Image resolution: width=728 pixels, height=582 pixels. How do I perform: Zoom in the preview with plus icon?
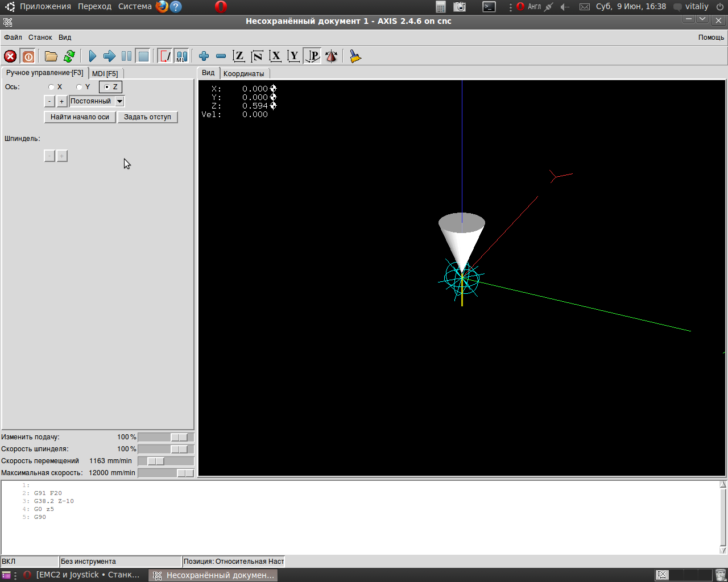204,56
